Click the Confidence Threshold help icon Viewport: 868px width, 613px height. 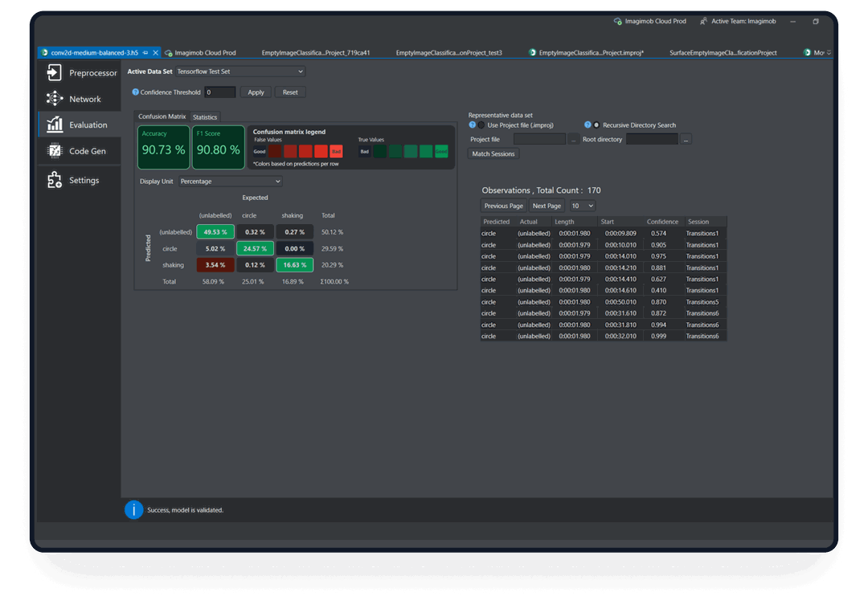click(135, 92)
